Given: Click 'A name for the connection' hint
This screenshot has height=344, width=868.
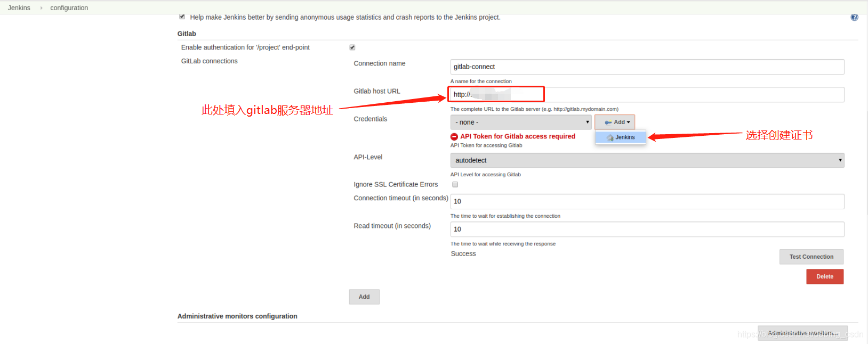Looking at the screenshot, I should point(481,81).
